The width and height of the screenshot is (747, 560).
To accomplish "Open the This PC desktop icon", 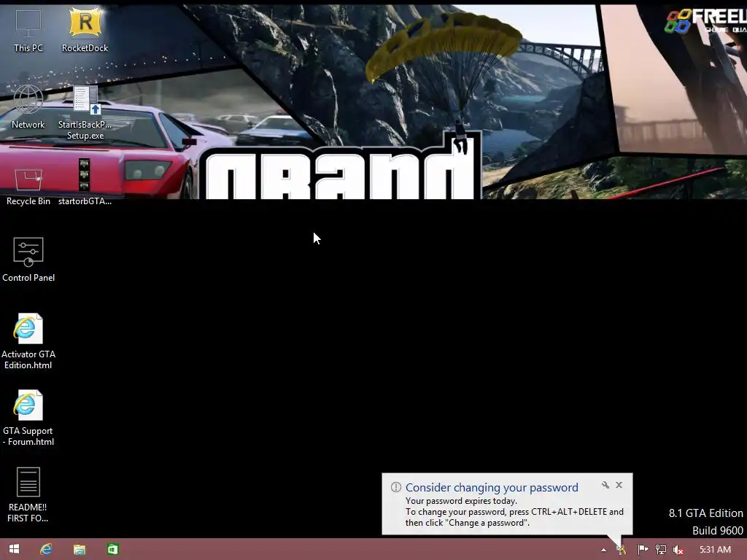I will click(x=28, y=31).
